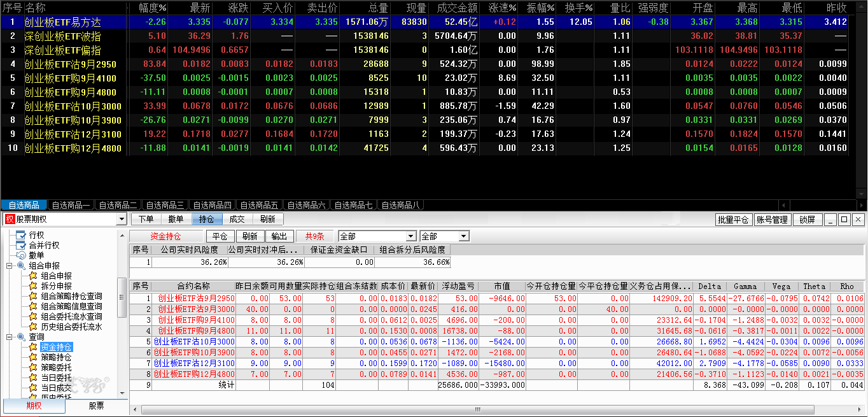This screenshot has width=868, height=417.
Task: Collapse the 查询 tree node
Action: (x=10, y=337)
